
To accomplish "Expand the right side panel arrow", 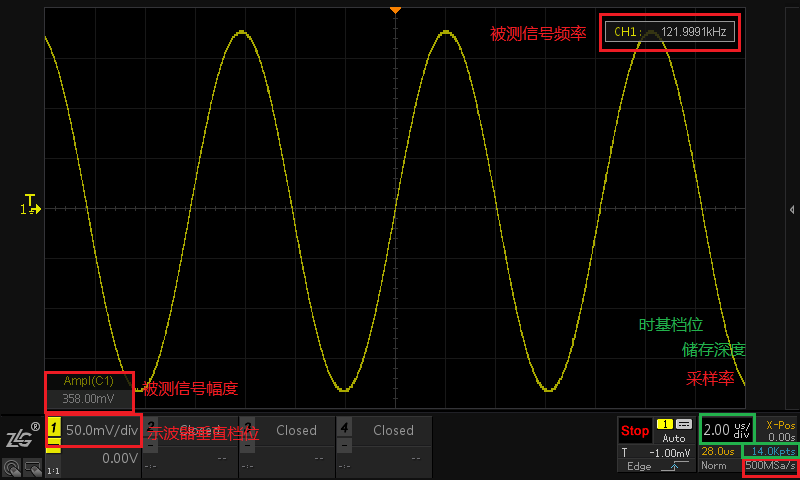I will pyautogui.click(x=792, y=209).
